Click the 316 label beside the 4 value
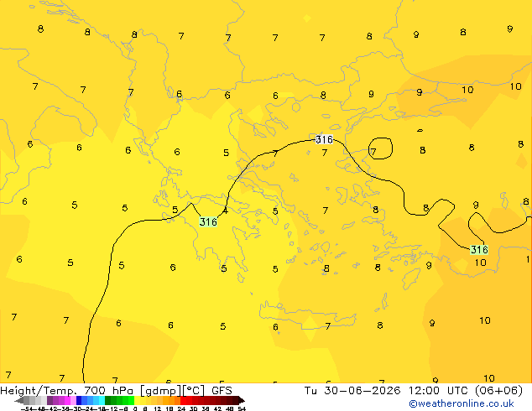Viewport: 532px width, 411px height. tap(208, 221)
